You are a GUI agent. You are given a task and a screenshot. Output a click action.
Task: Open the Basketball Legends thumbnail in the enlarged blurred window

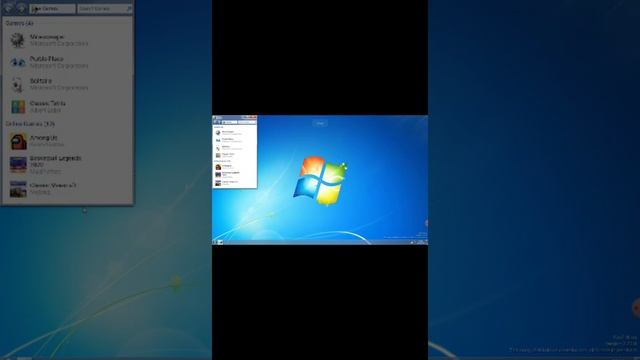coord(18,165)
